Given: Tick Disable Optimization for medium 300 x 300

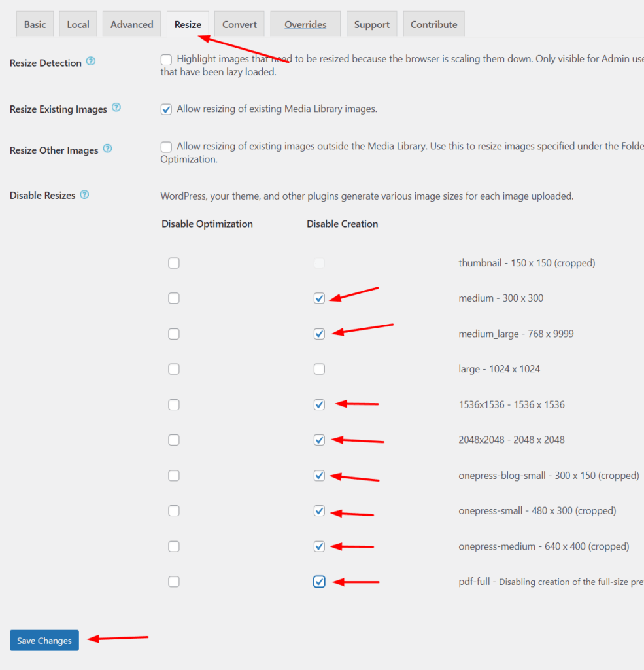Looking at the screenshot, I should click(174, 298).
